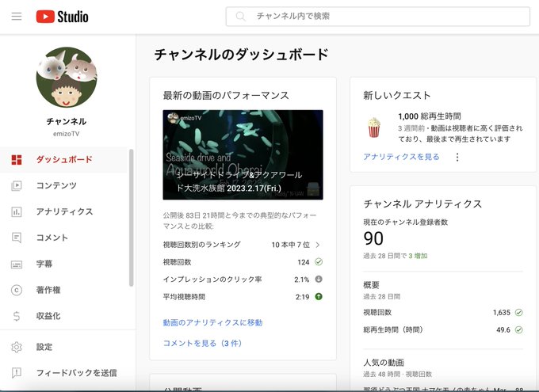Click the 3 増加 subscriber change text
This screenshot has width=539, height=392.
[418, 256]
